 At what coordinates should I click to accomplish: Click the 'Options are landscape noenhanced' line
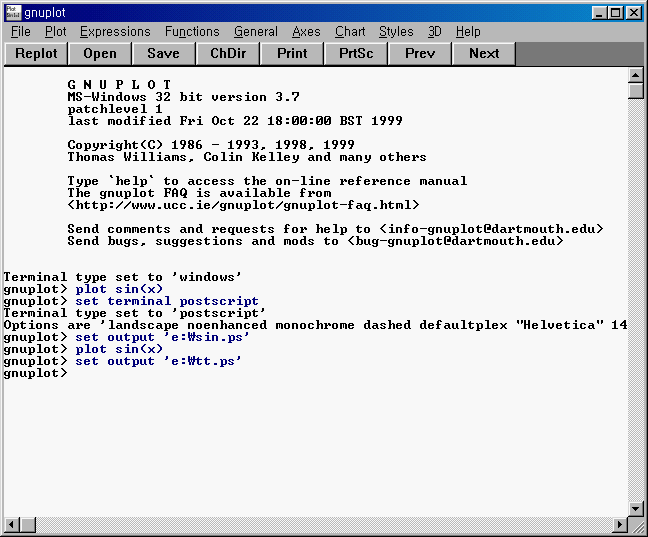[x=316, y=325]
